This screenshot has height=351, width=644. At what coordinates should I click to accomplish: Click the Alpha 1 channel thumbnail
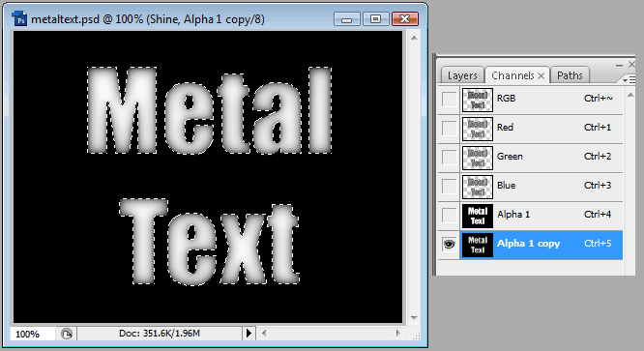point(478,216)
